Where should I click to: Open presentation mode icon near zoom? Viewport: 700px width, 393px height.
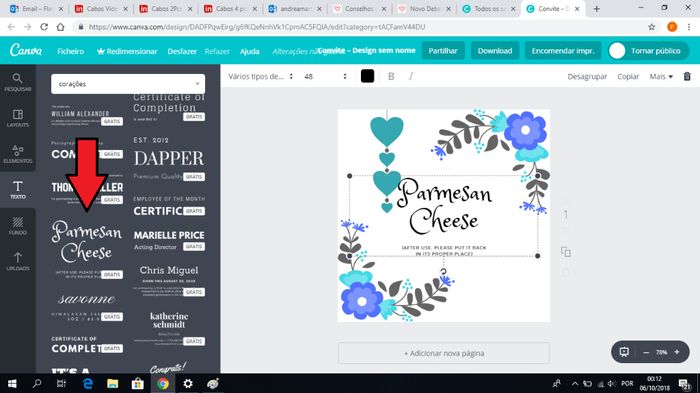tap(624, 352)
